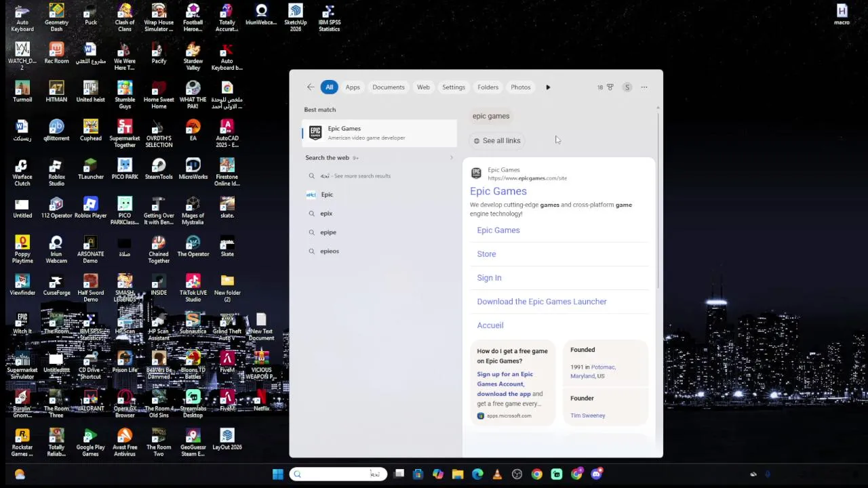Image resolution: width=868 pixels, height=488 pixels.
Task: Open Download the Epic Games Launcher link
Action: tap(542, 302)
